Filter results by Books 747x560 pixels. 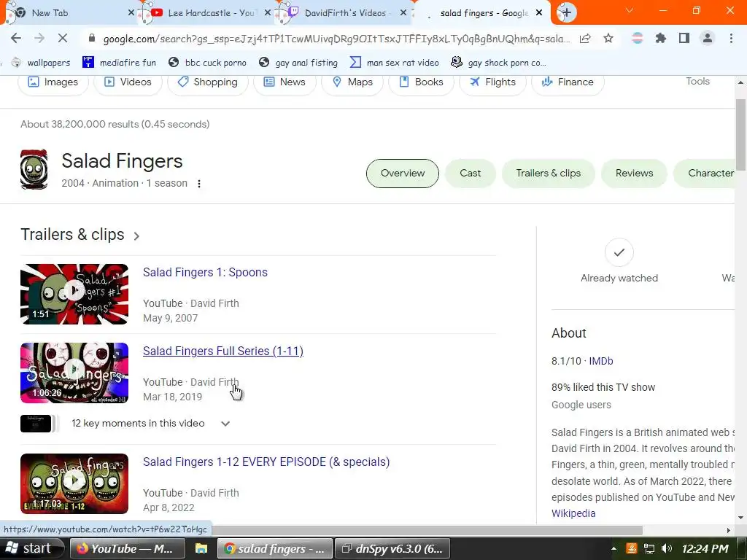click(421, 82)
